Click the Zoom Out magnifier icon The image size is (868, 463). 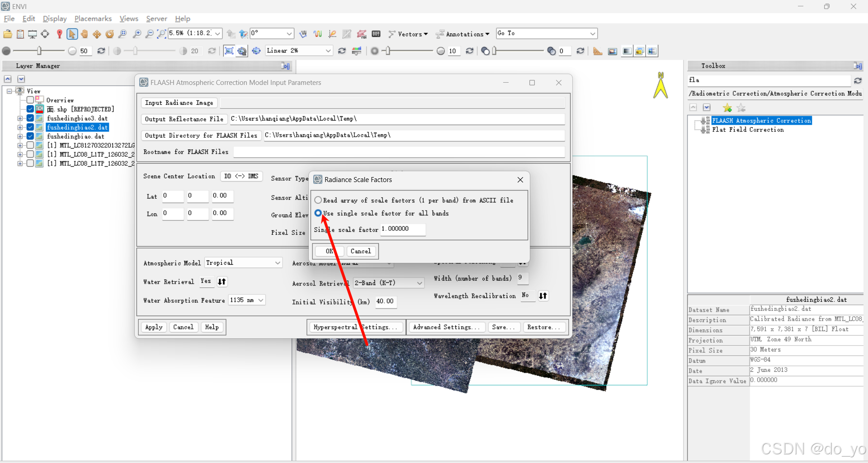(149, 34)
